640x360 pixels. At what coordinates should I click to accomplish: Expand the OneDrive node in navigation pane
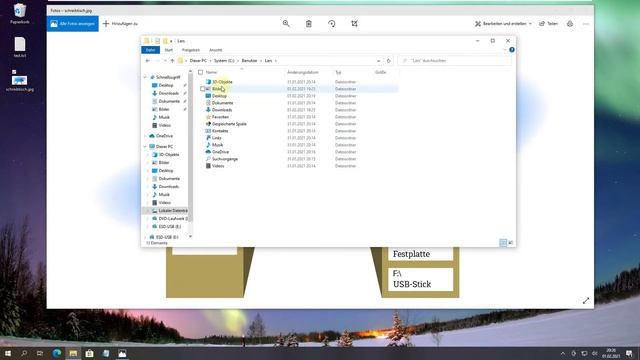145,136
